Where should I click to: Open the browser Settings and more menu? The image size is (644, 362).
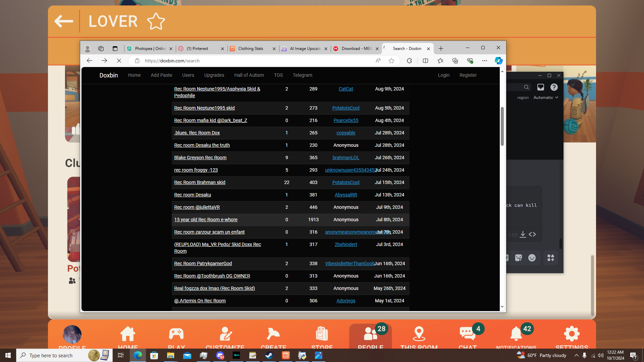point(484,61)
